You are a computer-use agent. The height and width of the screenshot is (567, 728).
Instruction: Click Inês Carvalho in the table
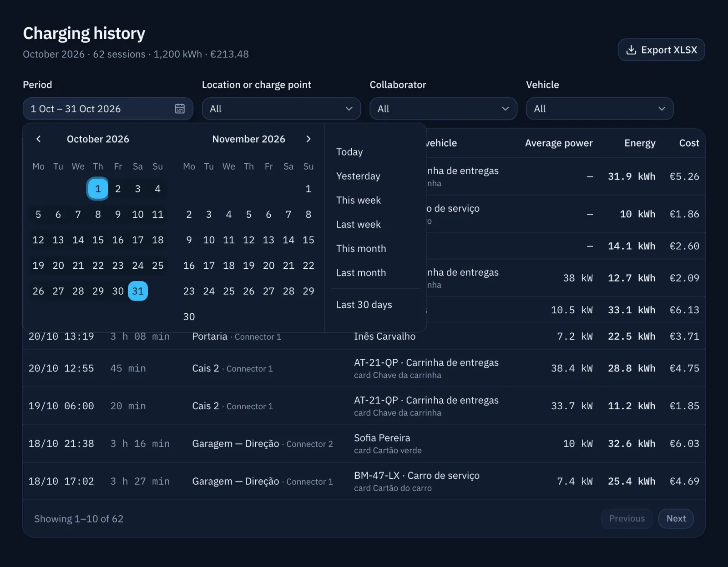pos(384,336)
